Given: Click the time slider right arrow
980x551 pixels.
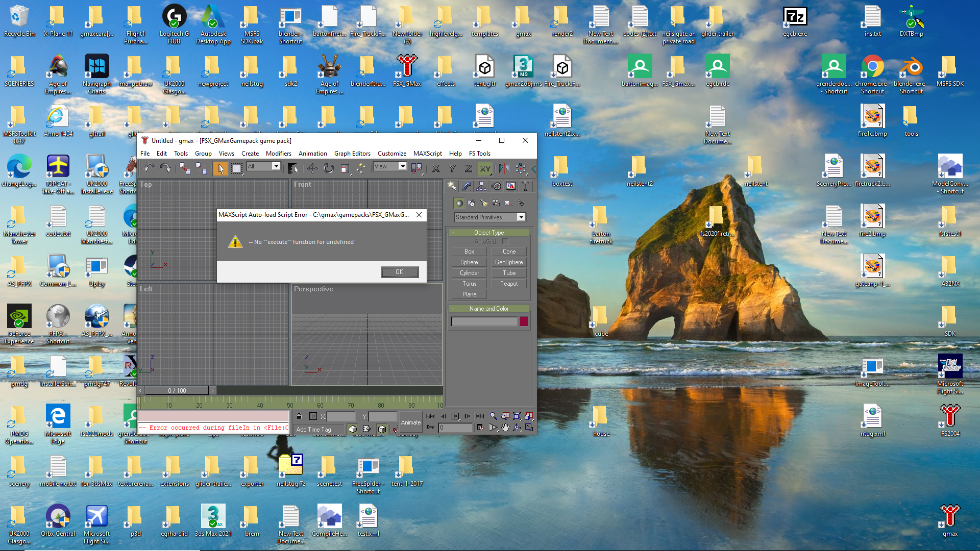Looking at the screenshot, I should pos(212,391).
